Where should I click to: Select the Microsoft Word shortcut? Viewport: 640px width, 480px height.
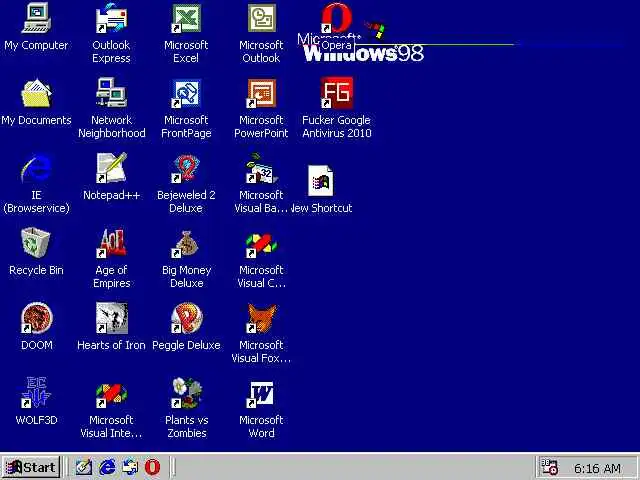(x=262, y=394)
